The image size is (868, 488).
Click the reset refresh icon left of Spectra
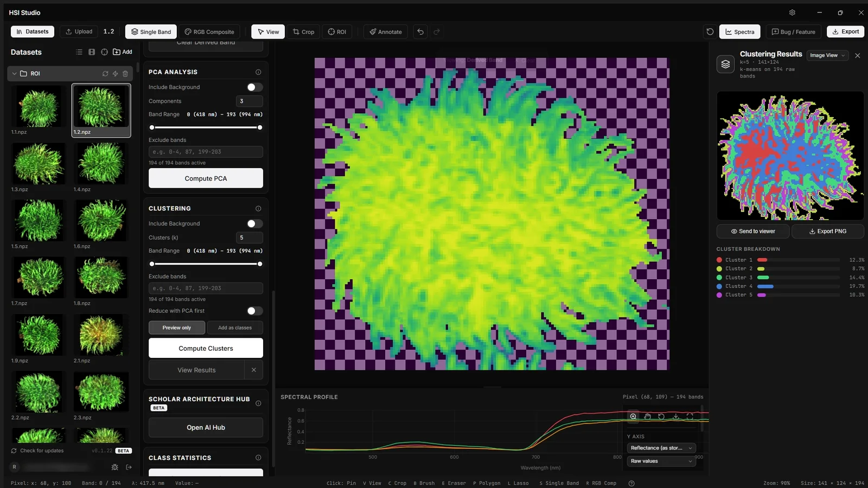coord(710,31)
